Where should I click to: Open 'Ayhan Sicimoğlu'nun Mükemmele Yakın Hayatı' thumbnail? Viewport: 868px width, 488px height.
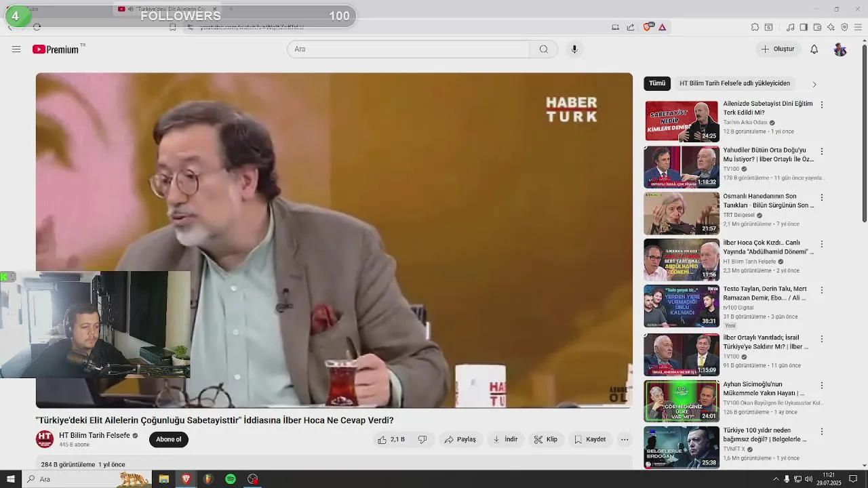point(682,401)
